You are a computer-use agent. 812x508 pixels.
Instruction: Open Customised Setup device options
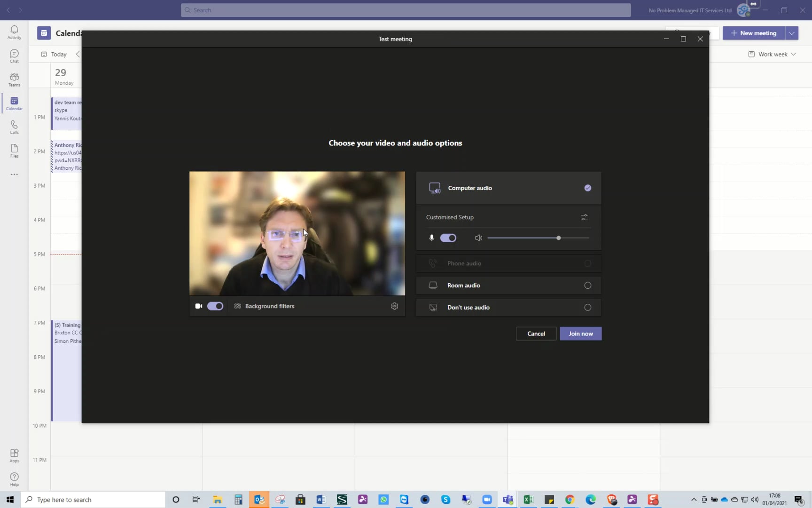pyautogui.click(x=584, y=217)
